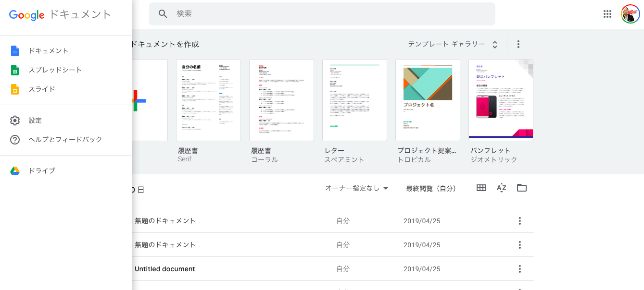Click the 検索 search field

point(332,14)
